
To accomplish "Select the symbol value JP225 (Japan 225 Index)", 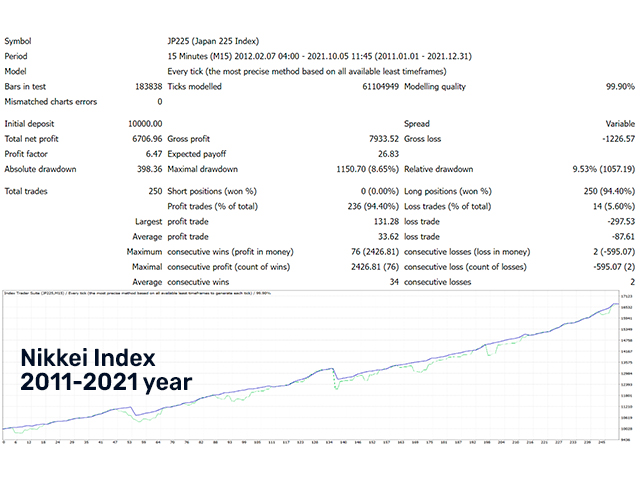I will tap(213, 41).
